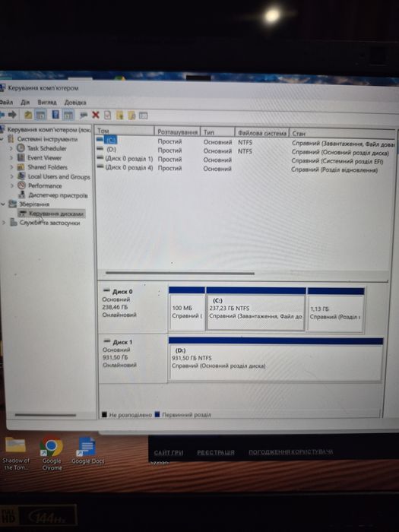Click the toolbar icon left of the red X

click(84, 116)
